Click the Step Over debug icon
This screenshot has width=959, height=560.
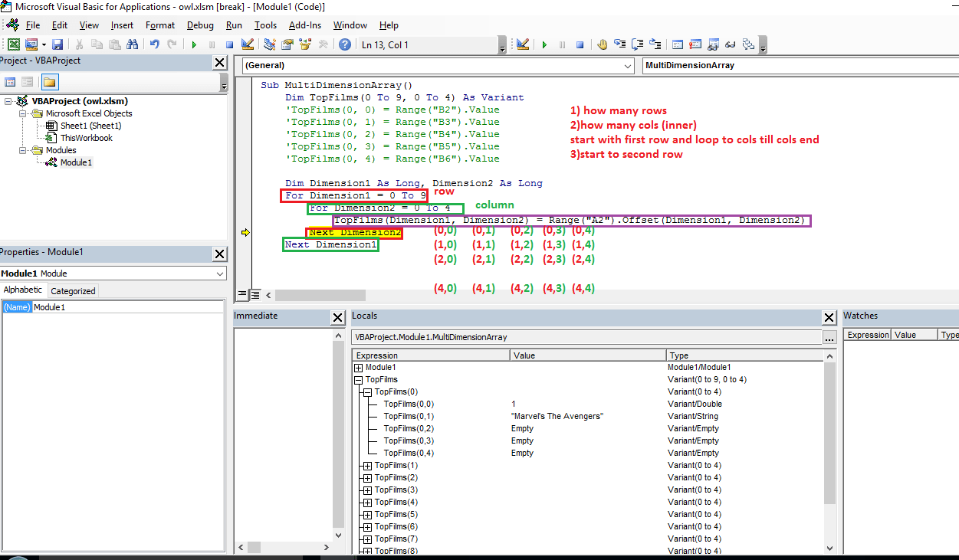point(637,44)
